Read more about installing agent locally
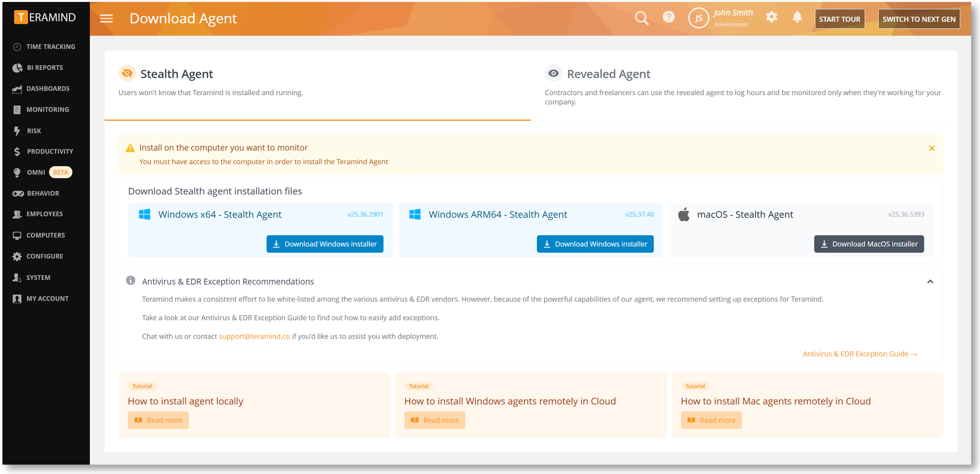Screen dimensions: 980x474 coord(158,420)
